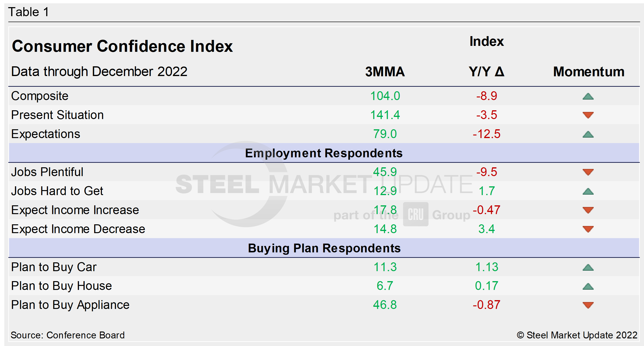The image size is (644, 346).
Task: Click Jobs Hard to Get up arrow
Action: coord(588,191)
